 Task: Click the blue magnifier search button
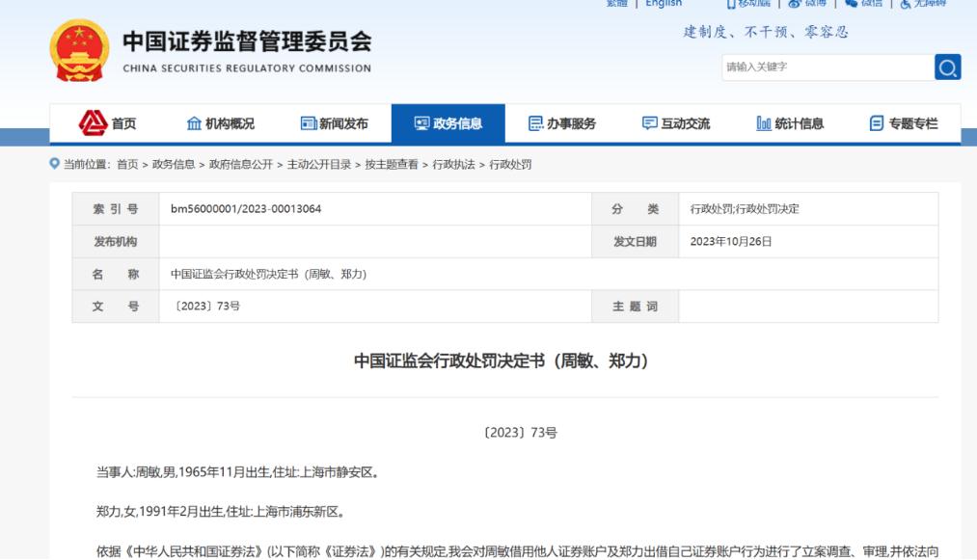[x=947, y=67]
